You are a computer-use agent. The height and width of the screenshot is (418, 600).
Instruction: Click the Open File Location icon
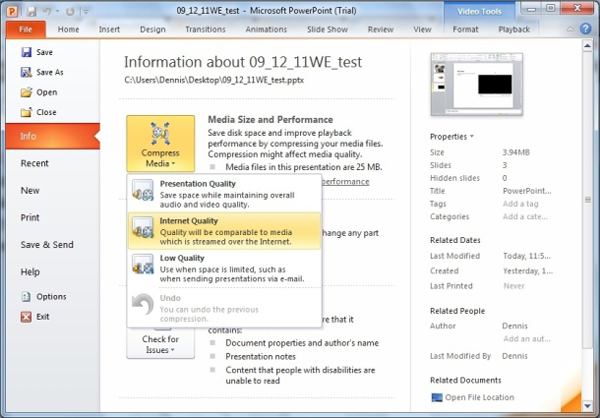click(x=437, y=397)
